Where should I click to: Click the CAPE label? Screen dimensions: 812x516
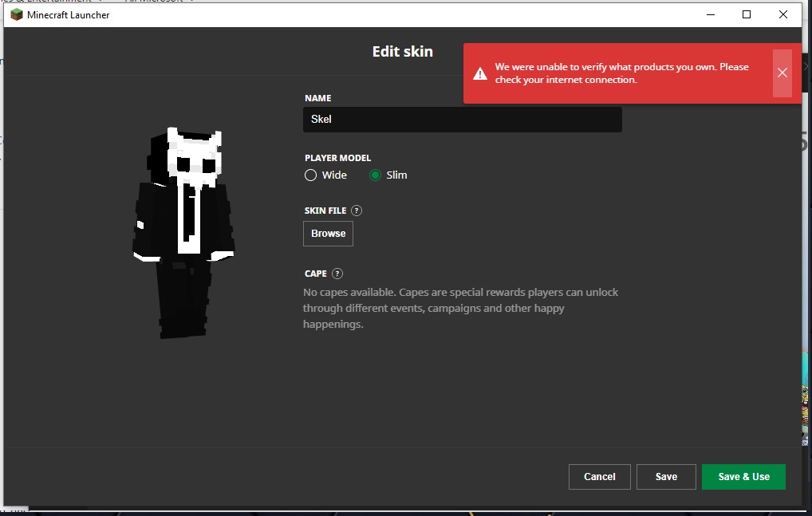pyautogui.click(x=315, y=274)
